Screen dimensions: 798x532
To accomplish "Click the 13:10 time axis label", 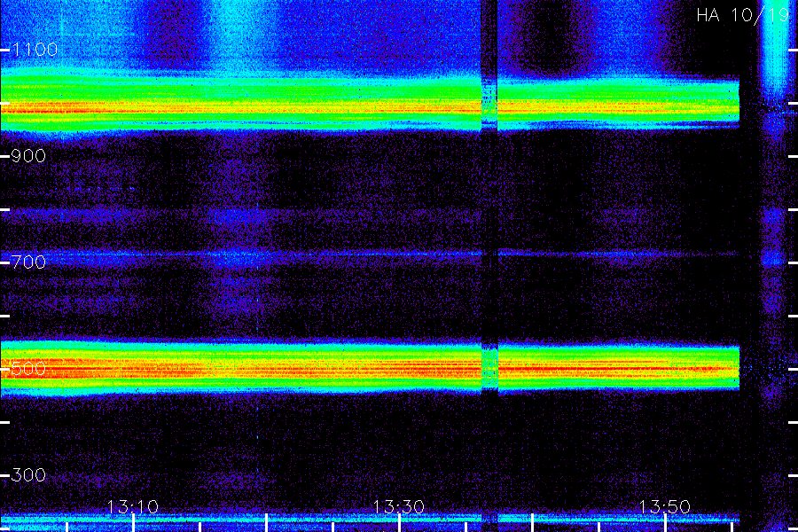I will tap(133, 507).
